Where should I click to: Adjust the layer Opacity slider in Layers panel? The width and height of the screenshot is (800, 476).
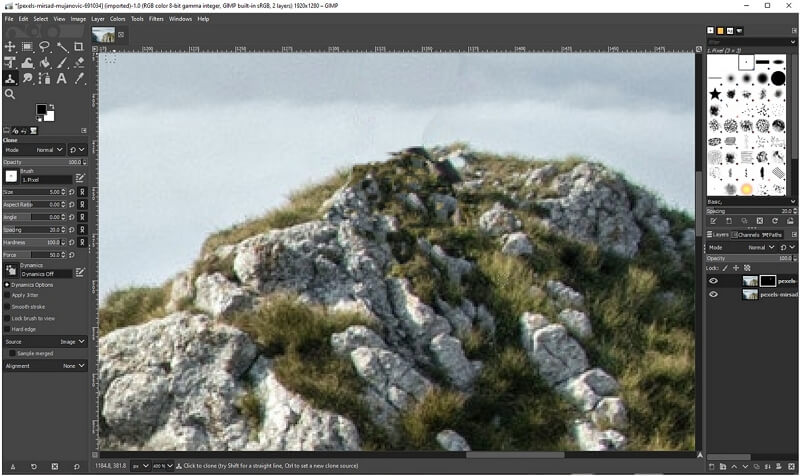(x=751, y=259)
